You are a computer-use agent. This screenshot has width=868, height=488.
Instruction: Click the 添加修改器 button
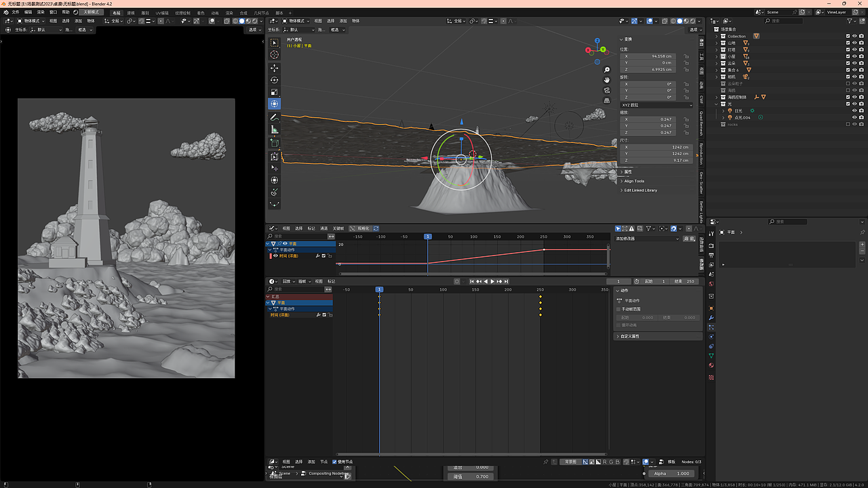coord(646,239)
